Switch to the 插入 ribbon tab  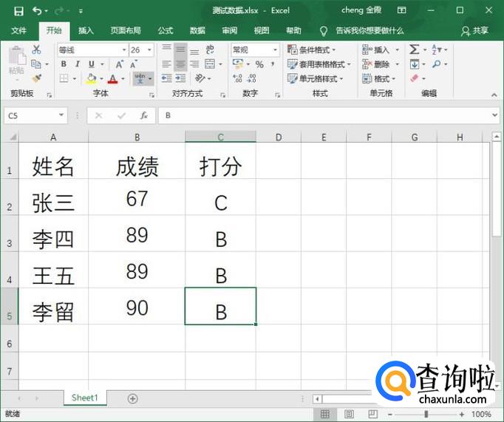(x=86, y=30)
